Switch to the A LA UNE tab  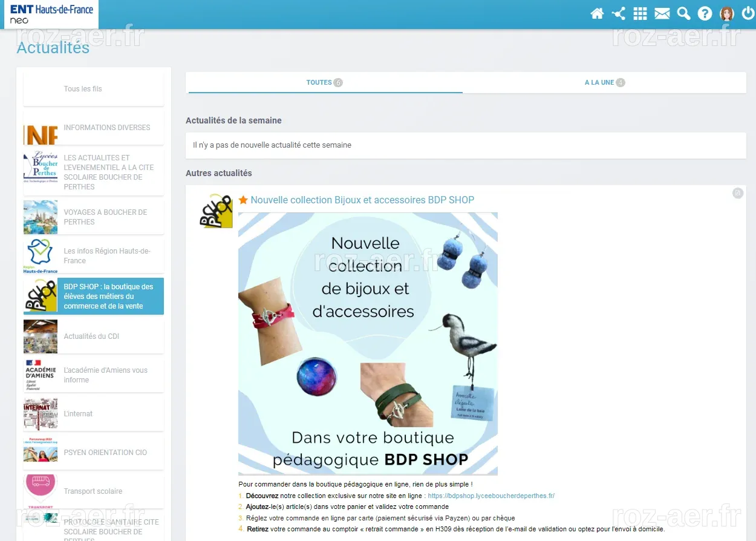(x=605, y=83)
